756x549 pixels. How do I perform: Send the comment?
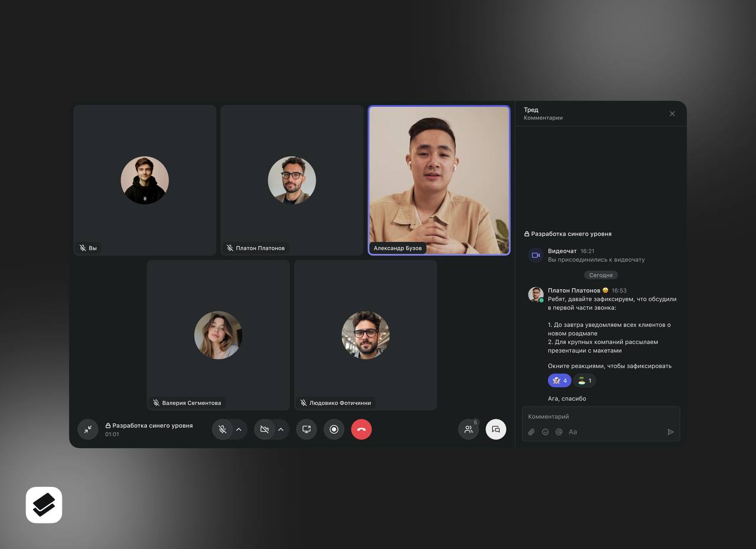670,432
